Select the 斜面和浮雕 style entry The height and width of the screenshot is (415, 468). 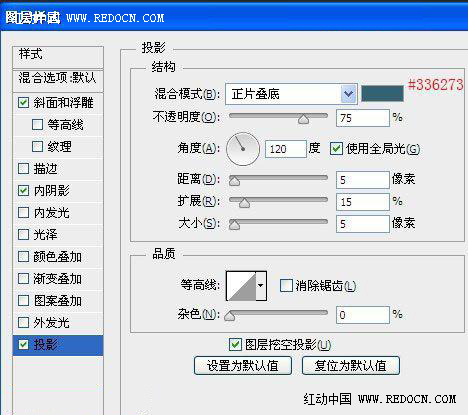pyautogui.click(x=63, y=103)
